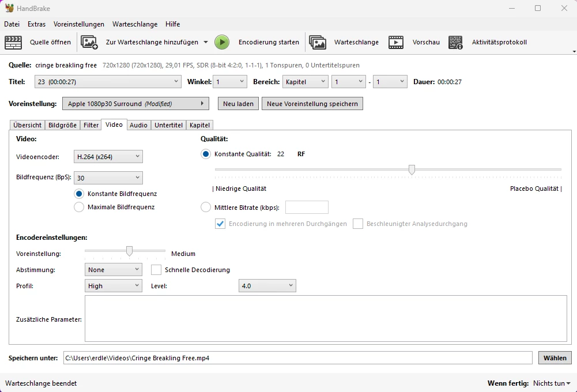The height and width of the screenshot is (392, 577).
Task: Click the Zusätzliche Parameter text area
Action: coord(326,318)
